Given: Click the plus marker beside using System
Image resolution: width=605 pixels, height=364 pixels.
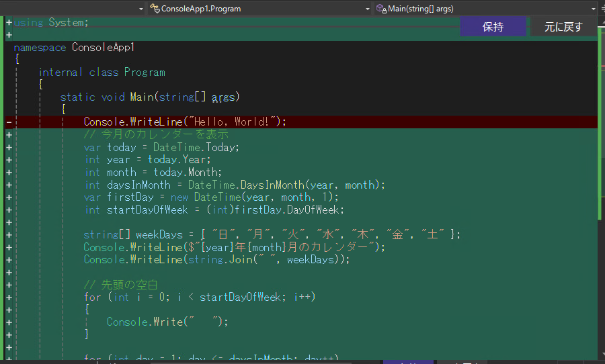Looking at the screenshot, I should pos(9,22).
